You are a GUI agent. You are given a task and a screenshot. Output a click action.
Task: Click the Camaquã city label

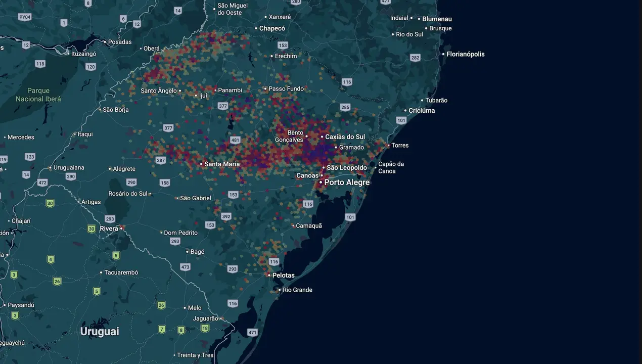[x=309, y=226]
